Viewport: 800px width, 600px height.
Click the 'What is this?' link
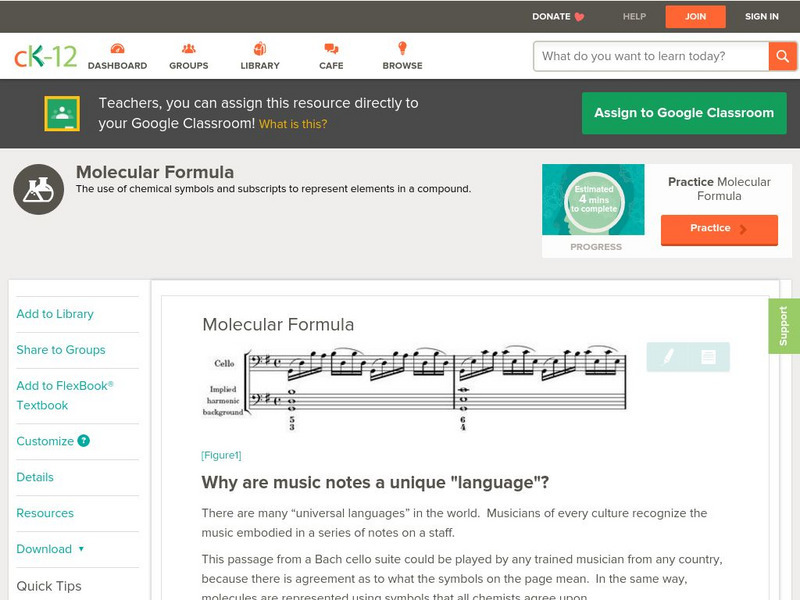coord(293,124)
